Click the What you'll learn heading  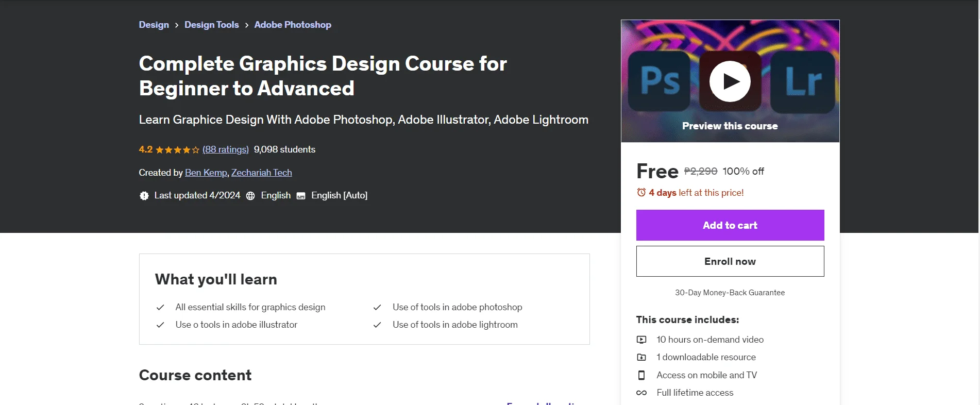pyautogui.click(x=216, y=279)
